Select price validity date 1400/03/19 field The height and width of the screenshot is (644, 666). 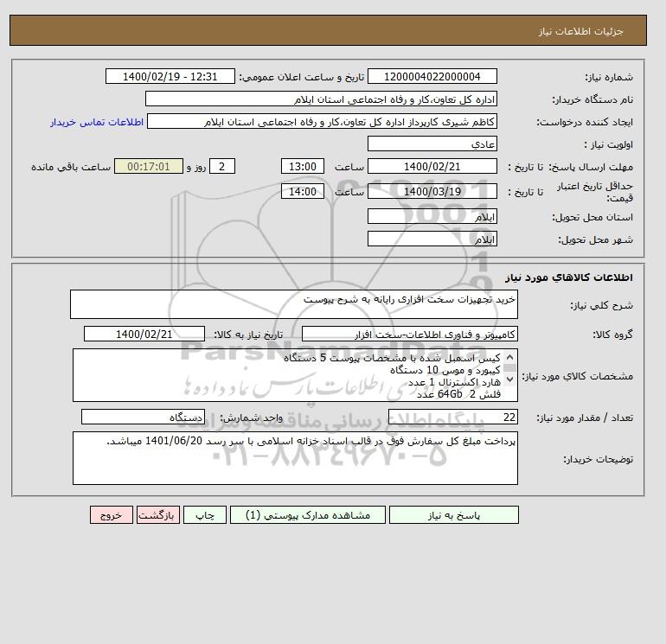tap(432, 191)
